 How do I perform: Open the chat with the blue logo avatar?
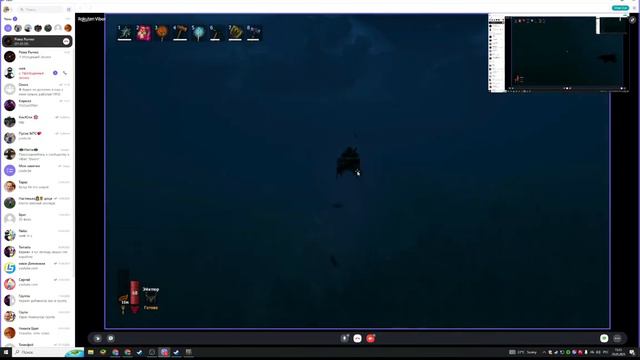37,267
